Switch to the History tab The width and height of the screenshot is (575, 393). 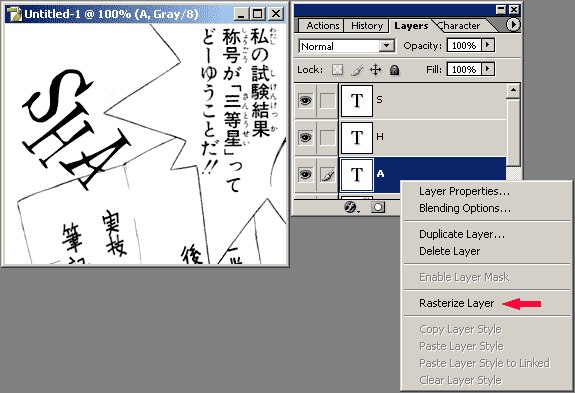[367, 26]
